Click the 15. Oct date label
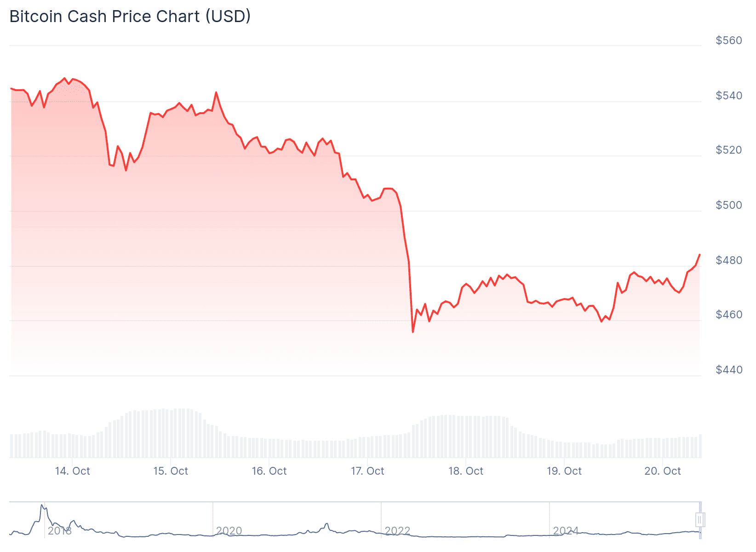756x552 pixels. [171, 471]
